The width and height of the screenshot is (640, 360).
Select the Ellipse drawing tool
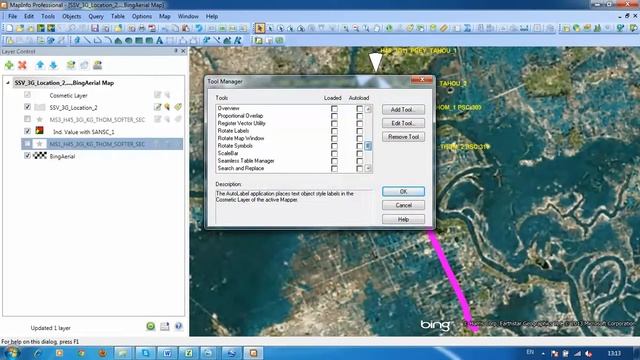(x=129, y=40)
